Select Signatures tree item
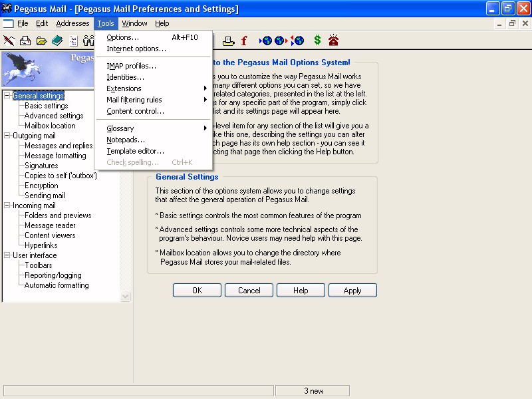The height and width of the screenshot is (399, 532). [x=41, y=166]
